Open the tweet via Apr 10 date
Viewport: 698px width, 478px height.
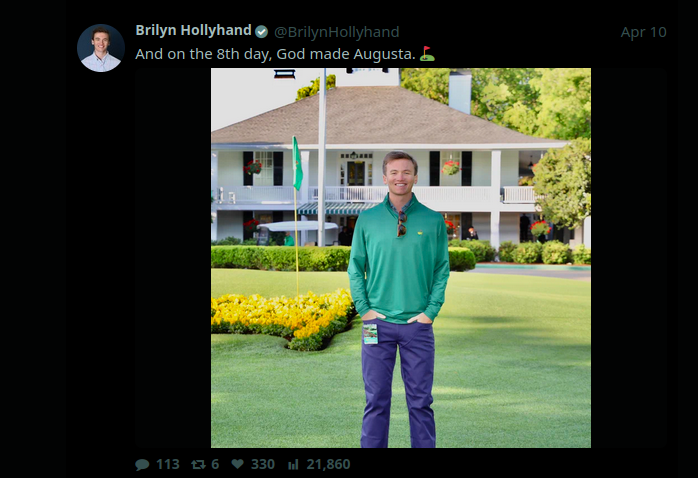coord(643,32)
